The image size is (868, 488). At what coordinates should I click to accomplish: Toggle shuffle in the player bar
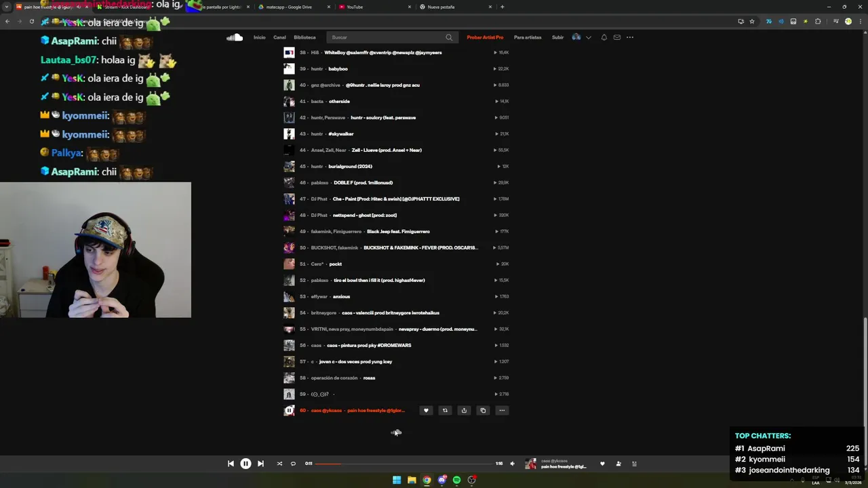279,464
